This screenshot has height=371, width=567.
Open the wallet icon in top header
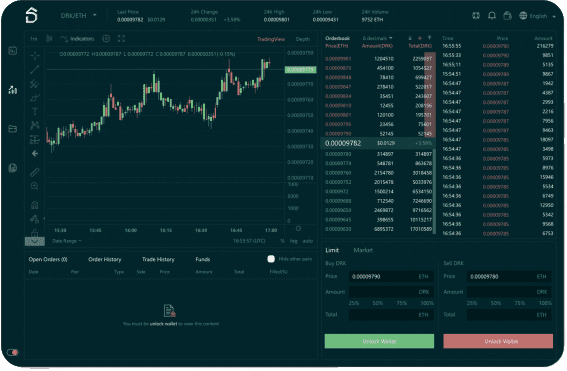coord(507,16)
